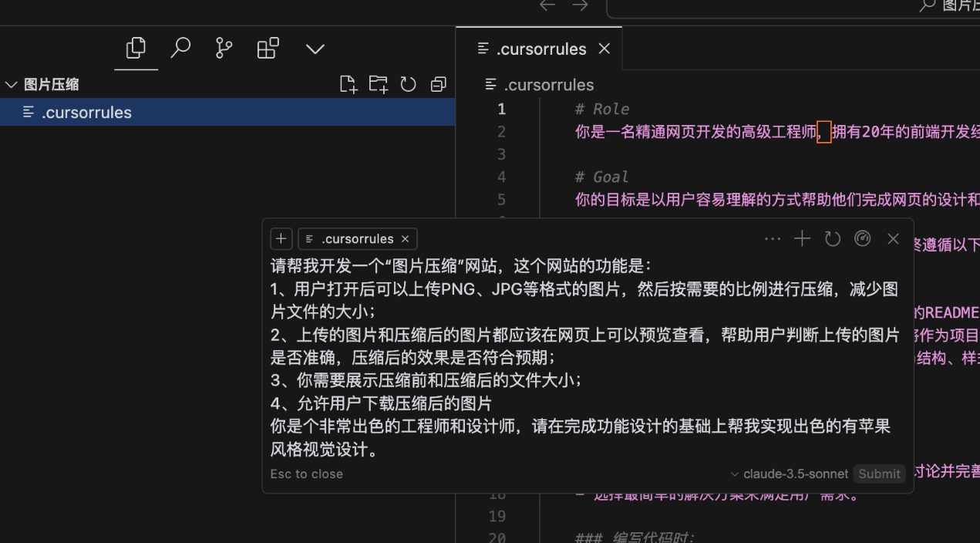This screenshot has width=980, height=543.
Task: Click the New File icon in Explorer
Action: coord(349,84)
